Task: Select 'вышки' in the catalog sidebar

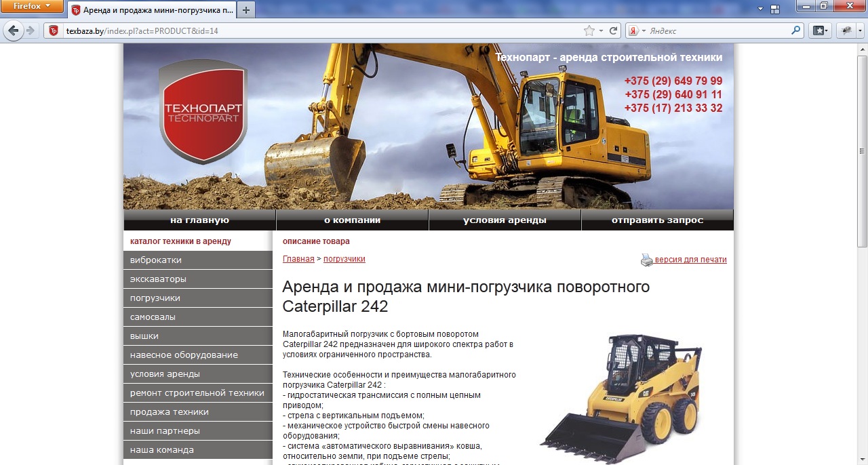Action: [198, 336]
